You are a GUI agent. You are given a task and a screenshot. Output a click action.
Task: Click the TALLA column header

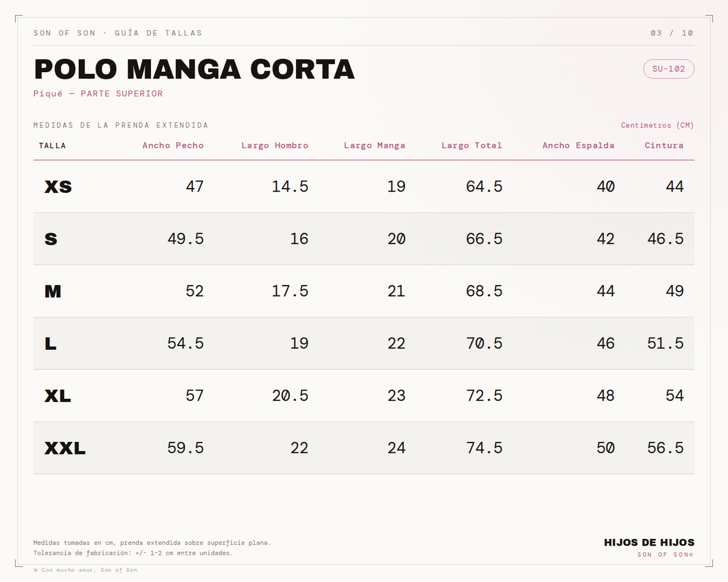pos(53,145)
